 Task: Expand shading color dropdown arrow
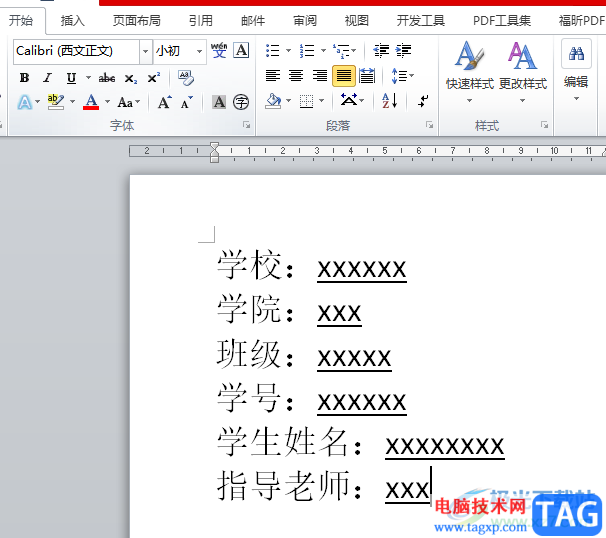[x=288, y=101]
